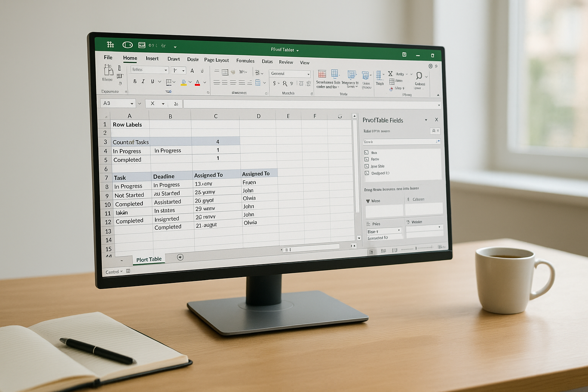Select the Plort Table sheet tab
588x392 pixels.
coord(149,259)
